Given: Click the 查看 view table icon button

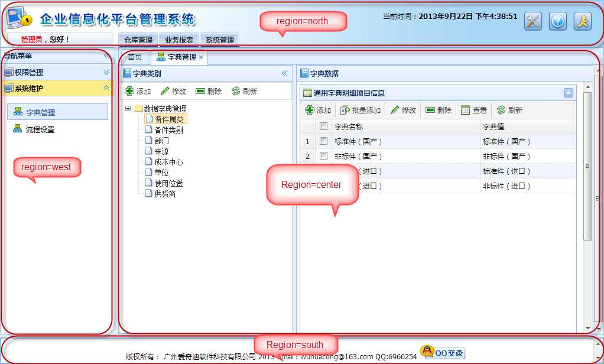Looking at the screenshot, I should coord(474,110).
